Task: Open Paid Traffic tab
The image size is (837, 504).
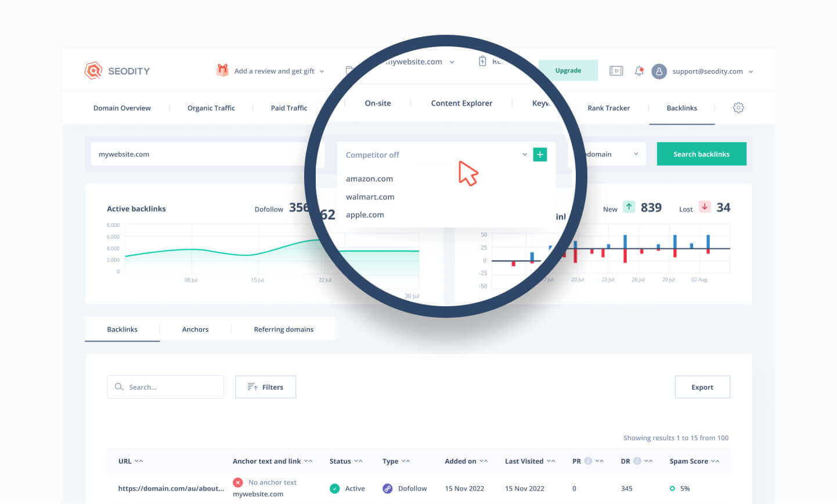Action: click(289, 108)
